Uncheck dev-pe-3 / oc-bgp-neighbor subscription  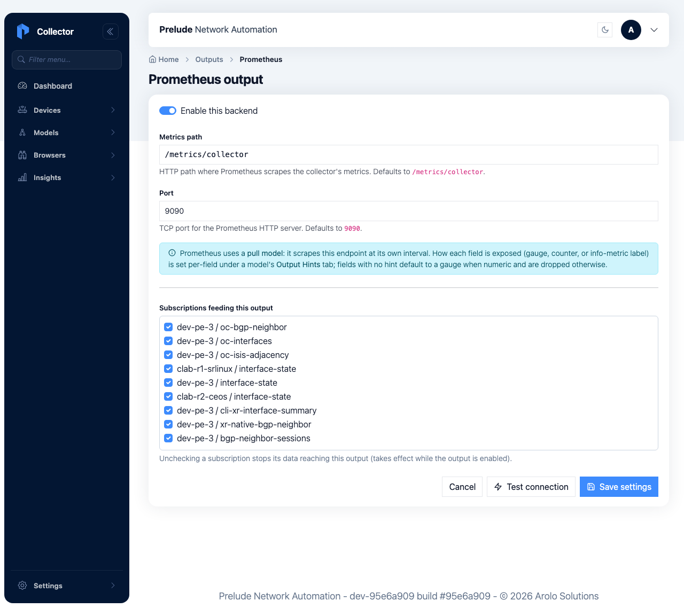pyautogui.click(x=168, y=327)
